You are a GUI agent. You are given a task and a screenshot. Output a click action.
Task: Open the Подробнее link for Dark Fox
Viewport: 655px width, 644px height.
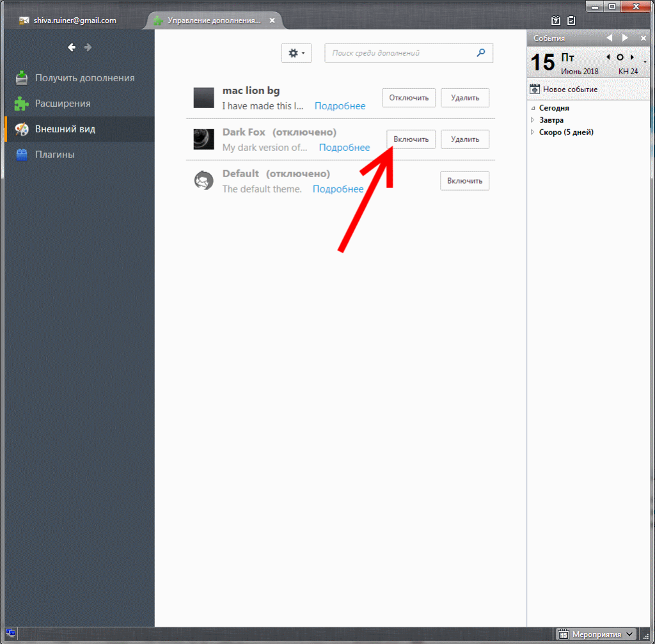pyautogui.click(x=344, y=148)
